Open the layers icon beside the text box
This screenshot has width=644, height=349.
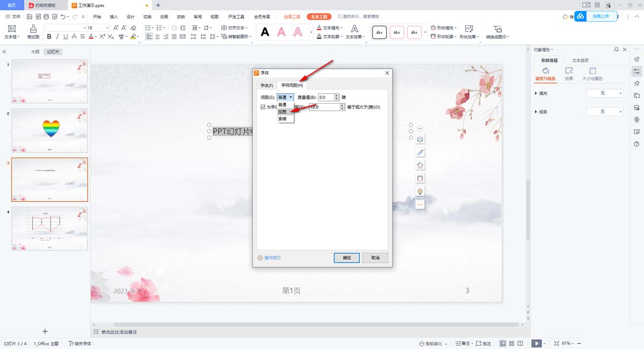click(420, 140)
